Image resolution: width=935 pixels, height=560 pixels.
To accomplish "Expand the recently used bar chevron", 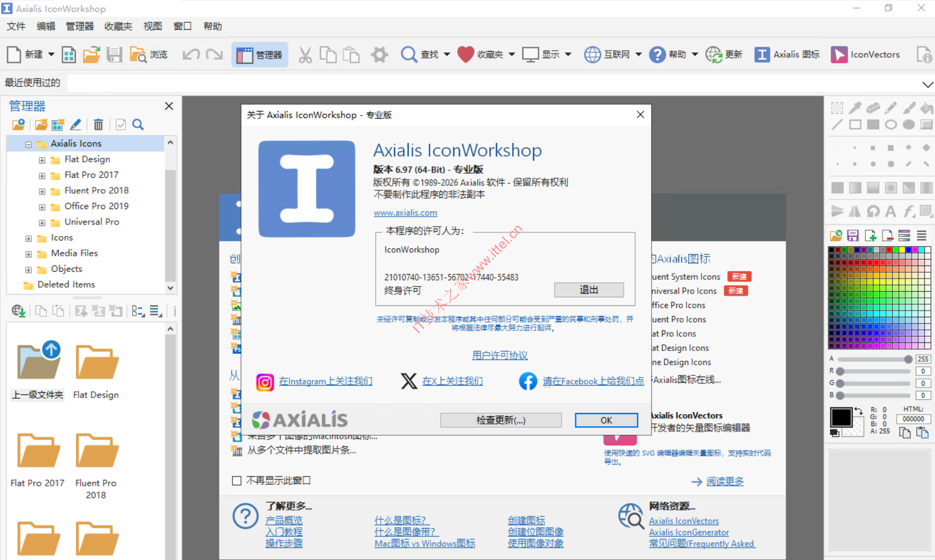I will click(927, 84).
